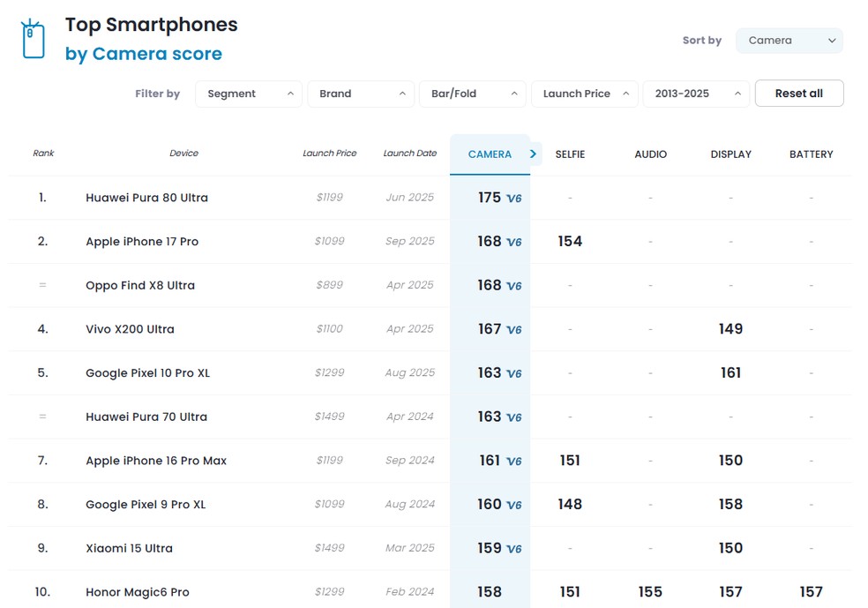Click the Jun 2025 launch date

coord(409,197)
